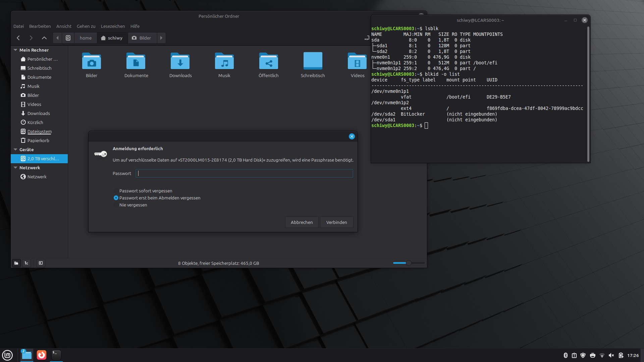Open the Ansicht menu
644x362 pixels.
pyautogui.click(x=64, y=26)
